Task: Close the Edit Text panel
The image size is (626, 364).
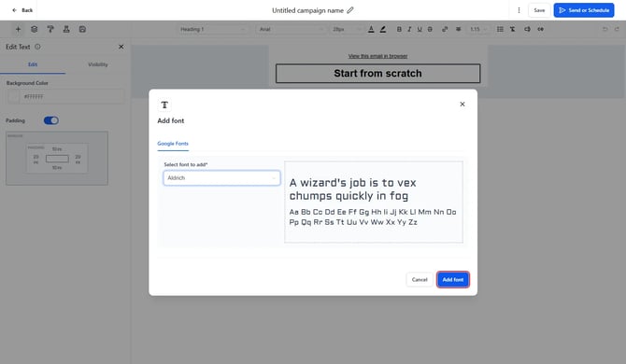Action: coord(121,47)
